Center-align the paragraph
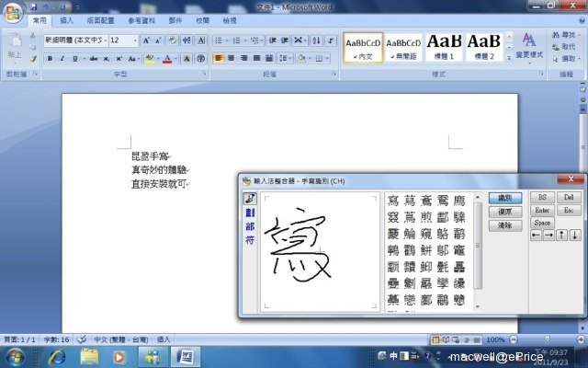Screen dimensions: 588x368 (x=231, y=58)
